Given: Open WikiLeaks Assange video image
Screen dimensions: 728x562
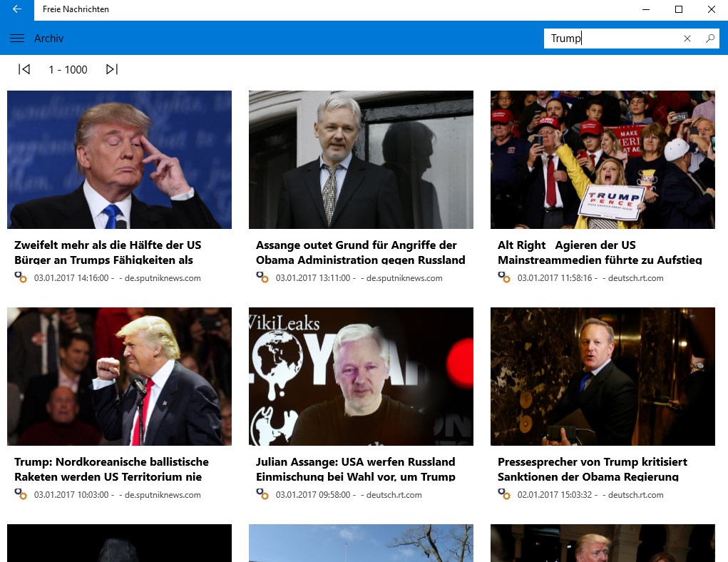Looking at the screenshot, I should 361,377.
